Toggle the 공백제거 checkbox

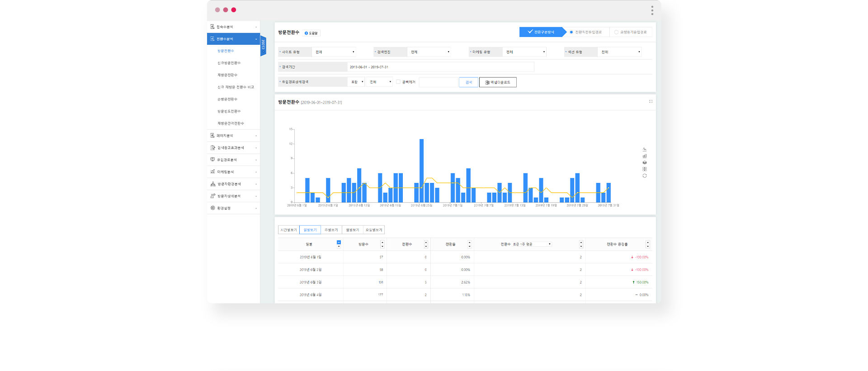pyautogui.click(x=398, y=82)
